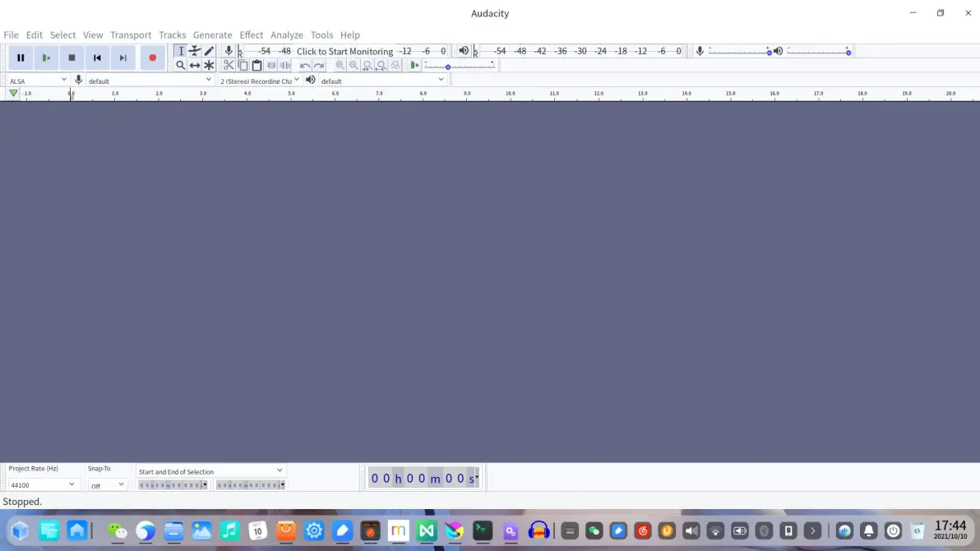
Task: Open the recording device default dropdown
Action: click(150, 81)
